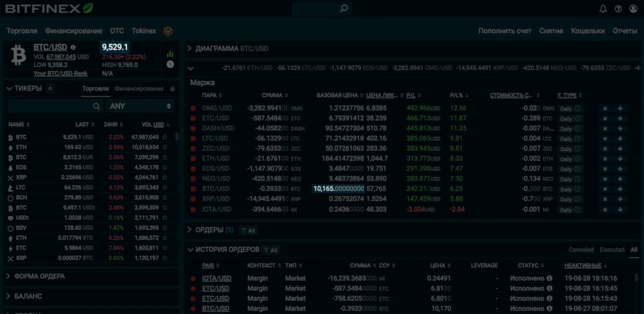644x314 pixels.
Task: Open Your BTC/USD Rank link
Action: coord(61,74)
